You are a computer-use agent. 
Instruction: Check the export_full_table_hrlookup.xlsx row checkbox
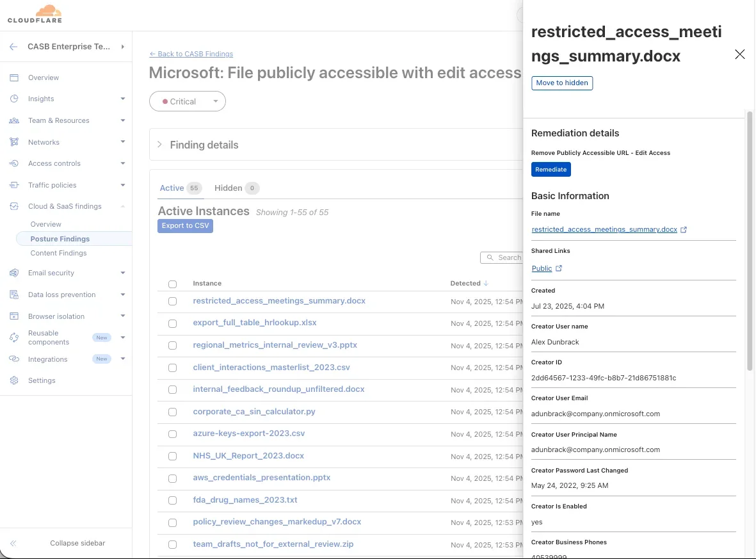tap(172, 323)
